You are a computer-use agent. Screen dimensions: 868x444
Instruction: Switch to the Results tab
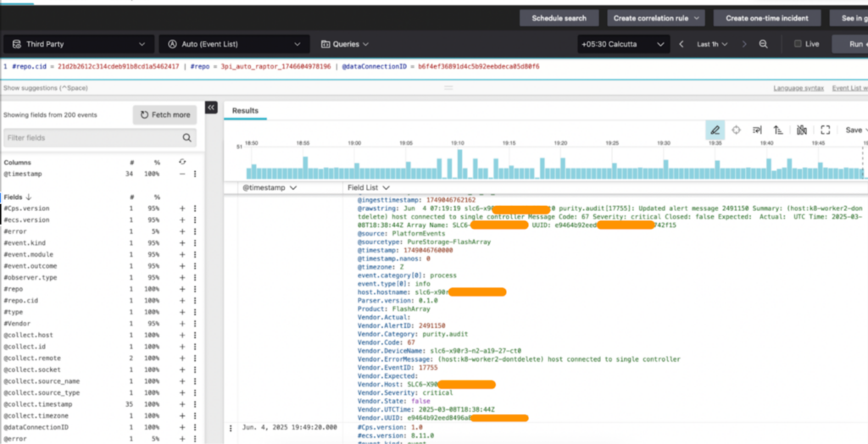click(245, 111)
